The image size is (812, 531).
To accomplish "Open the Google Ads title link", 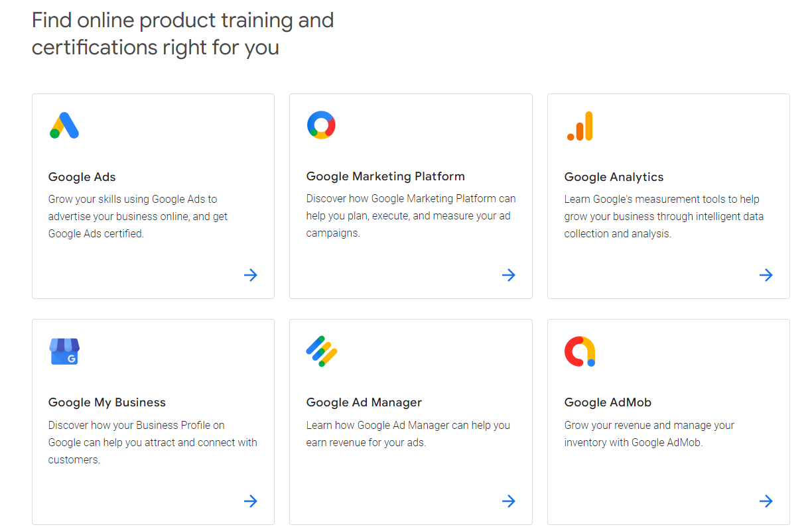I will pyautogui.click(x=82, y=177).
